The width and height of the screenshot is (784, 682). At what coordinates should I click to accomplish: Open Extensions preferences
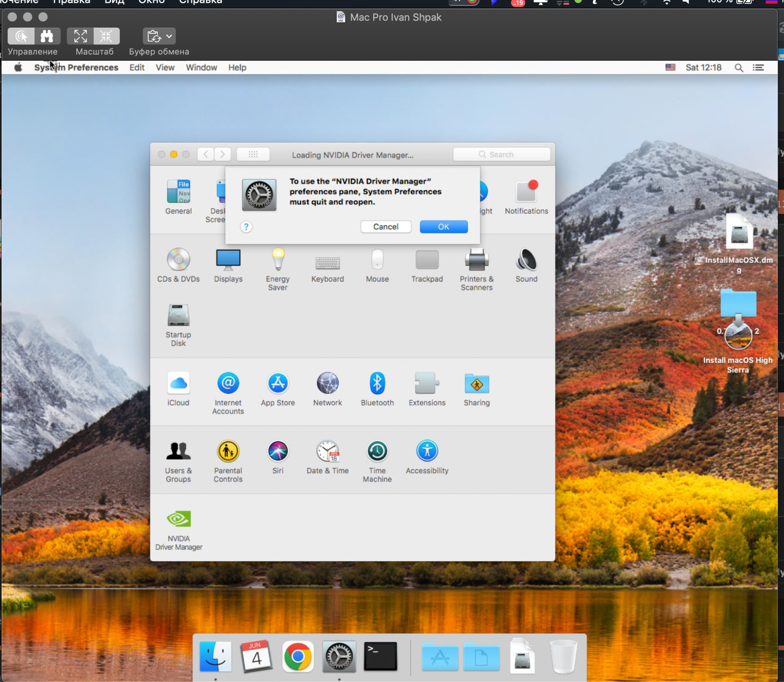point(427,389)
